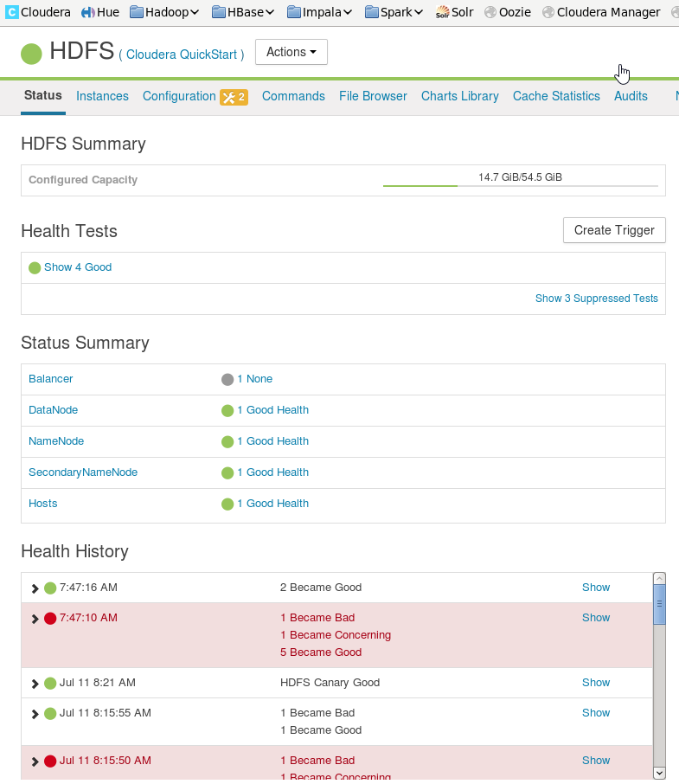Viewport: 679px width, 784px height.
Task: Click the green 7:47:16 AM status icon
Action: 50,588
